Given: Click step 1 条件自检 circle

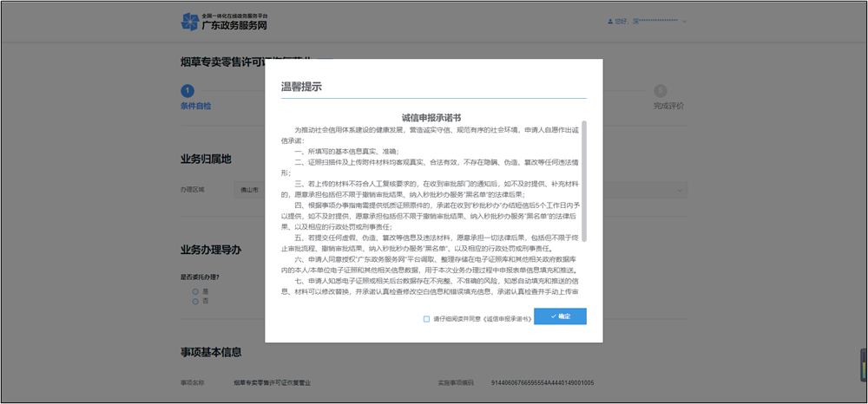Looking at the screenshot, I should pyautogui.click(x=187, y=91).
